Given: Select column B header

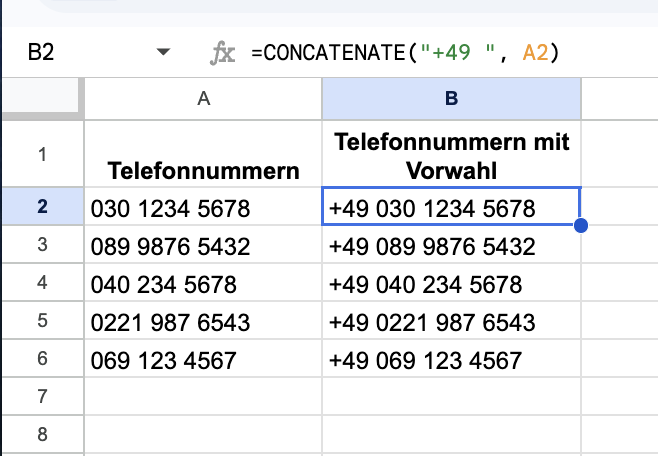Looking at the screenshot, I should click(x=451, y=98).
